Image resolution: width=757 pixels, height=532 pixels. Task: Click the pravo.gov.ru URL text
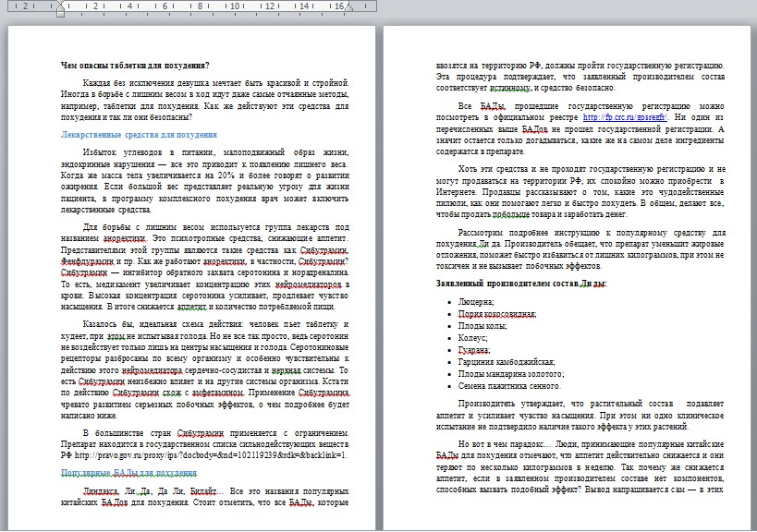pos(211,455)
